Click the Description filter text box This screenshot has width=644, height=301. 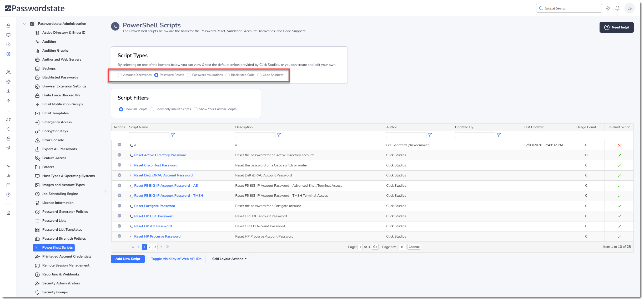point(255,135)
